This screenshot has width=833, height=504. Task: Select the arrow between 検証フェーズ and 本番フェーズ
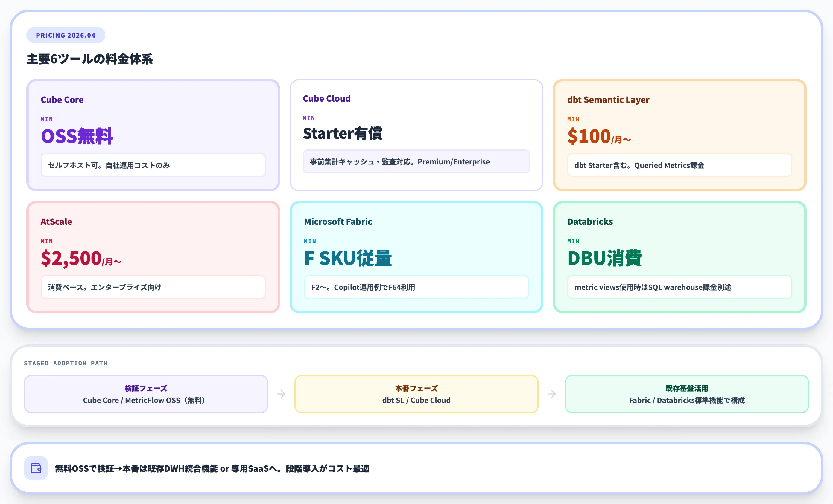(282, 393)
